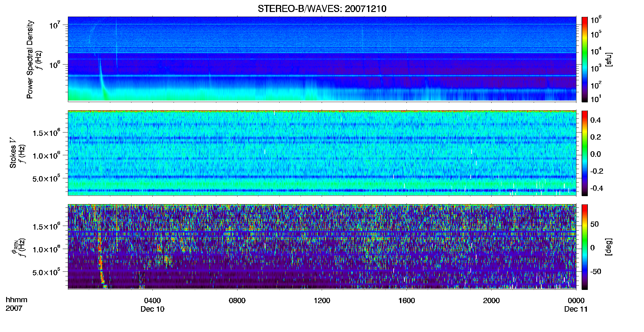644x332 pixels.
Task: Click the 0800 time axis label
Action: coord(237,300)
